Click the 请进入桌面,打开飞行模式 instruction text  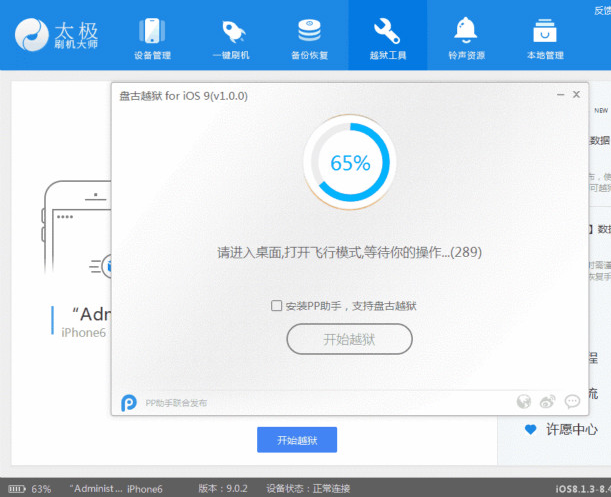349,253
